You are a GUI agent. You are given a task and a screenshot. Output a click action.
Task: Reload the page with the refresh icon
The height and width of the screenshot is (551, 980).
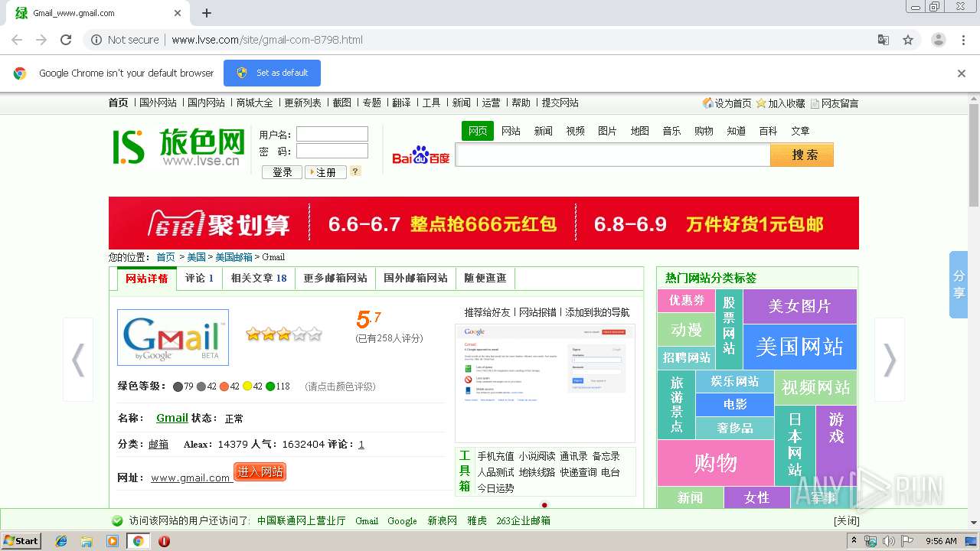(x=66, y=40)
